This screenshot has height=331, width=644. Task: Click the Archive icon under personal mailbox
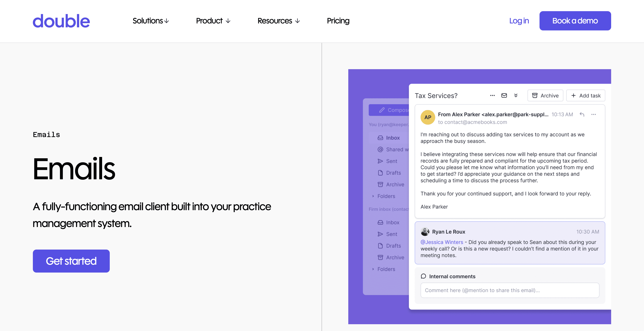tap(380, 184)
